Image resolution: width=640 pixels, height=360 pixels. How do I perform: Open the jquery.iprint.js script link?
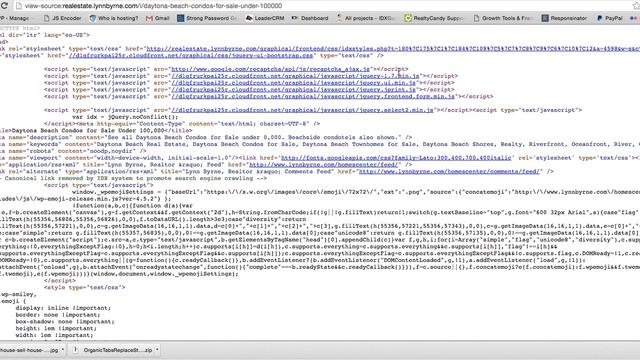point(293,89)
